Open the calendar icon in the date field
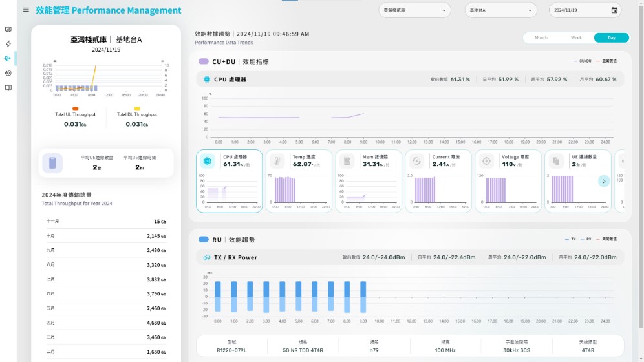Viewport: 644px width, 362px height. (x=614, y=10)
